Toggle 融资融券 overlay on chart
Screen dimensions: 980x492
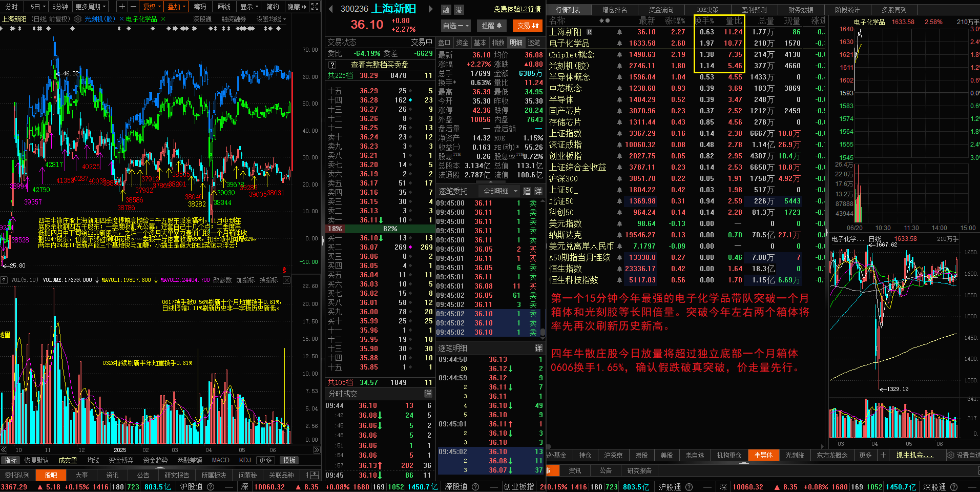pyautogui.click(x=234, y=19)
